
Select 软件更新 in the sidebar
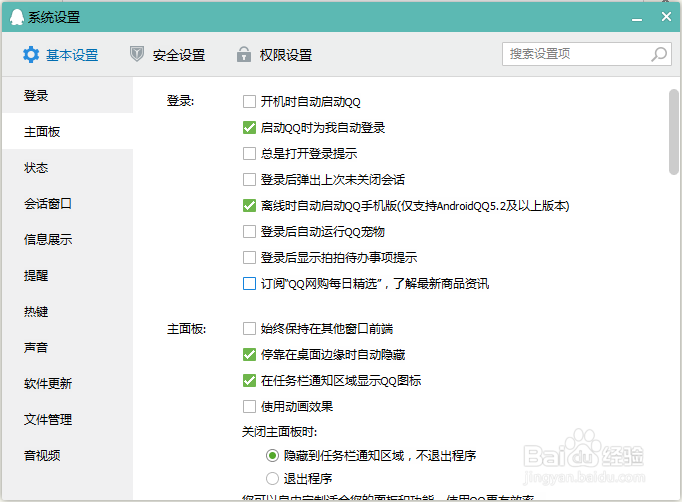tap(67, 384)
